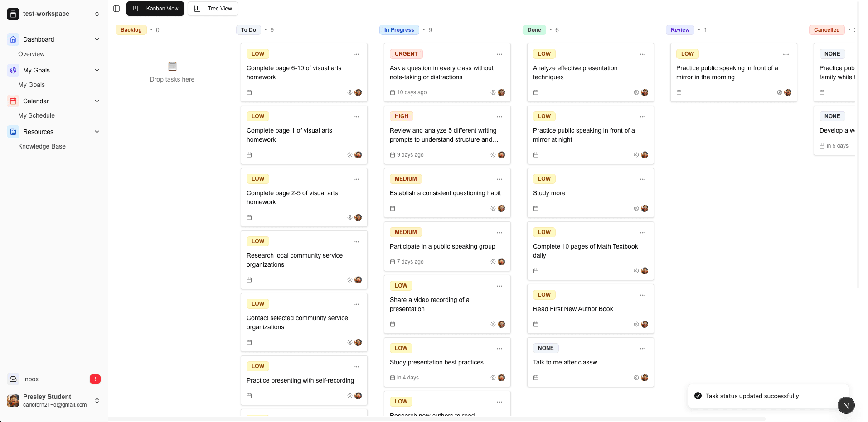Switch to Tree View
Image resolution: width=868 pixels, height=422 pixels.
[x=213, y=9]
